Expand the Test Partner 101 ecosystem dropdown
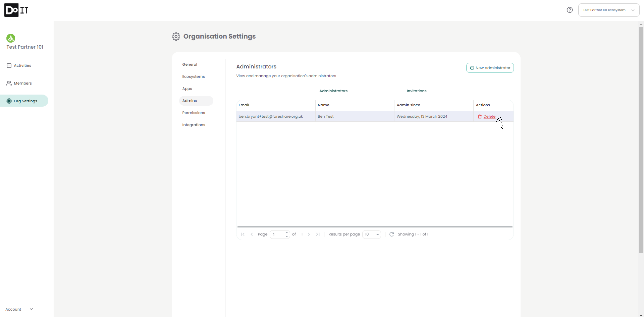The width and height of the screenshot is (644, 322). [609, 10]
